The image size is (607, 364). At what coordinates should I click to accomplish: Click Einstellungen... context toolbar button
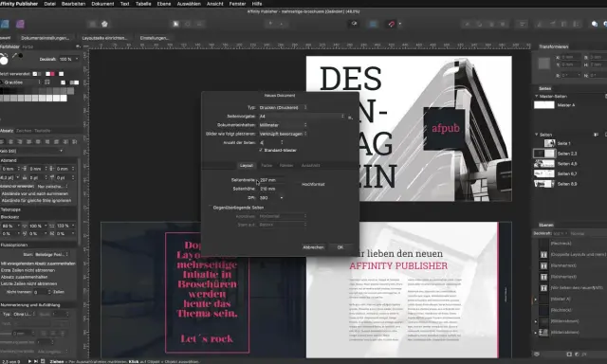[x=154, y=38]
